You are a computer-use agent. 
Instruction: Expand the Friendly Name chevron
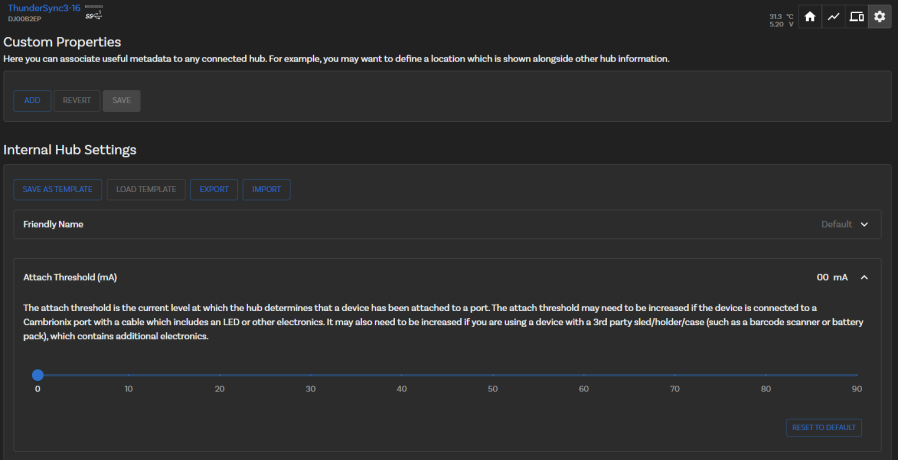coord(864,225)
